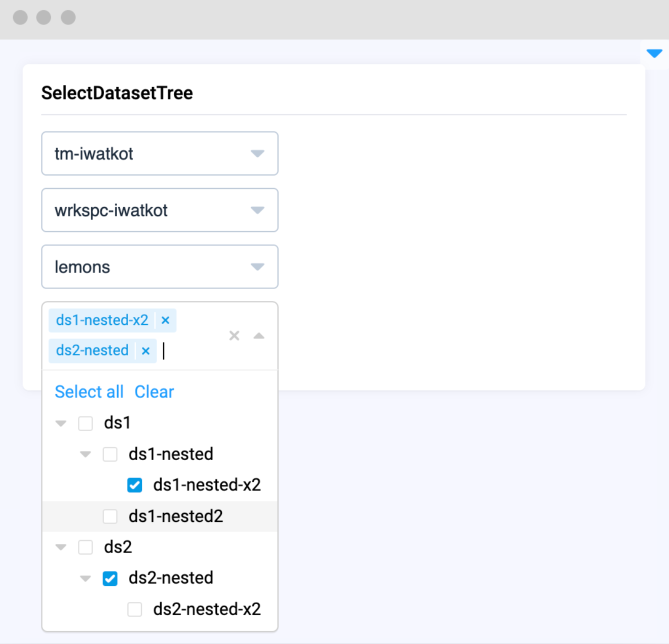
Task: Collapse the ds2 tree node
Action: click(x=61, y=547)
